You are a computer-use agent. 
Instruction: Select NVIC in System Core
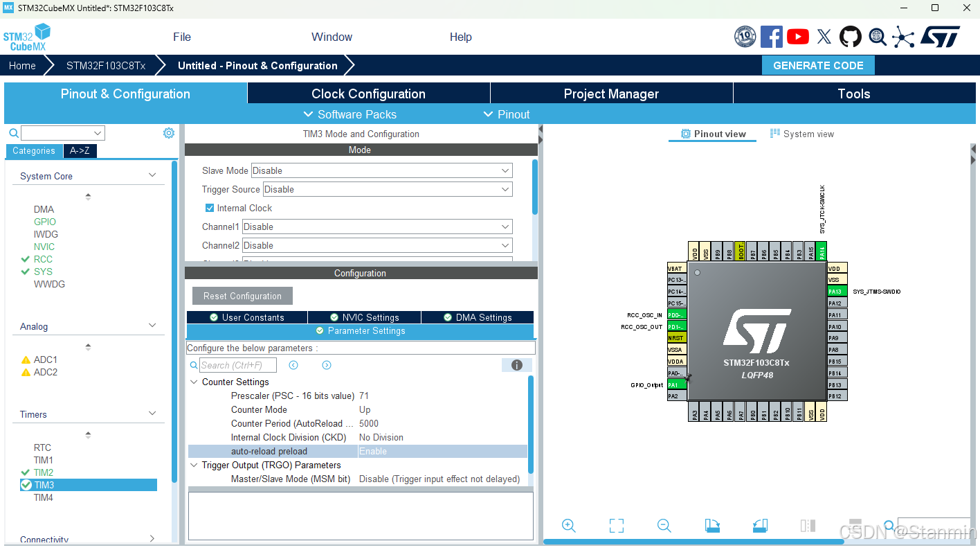44,247
